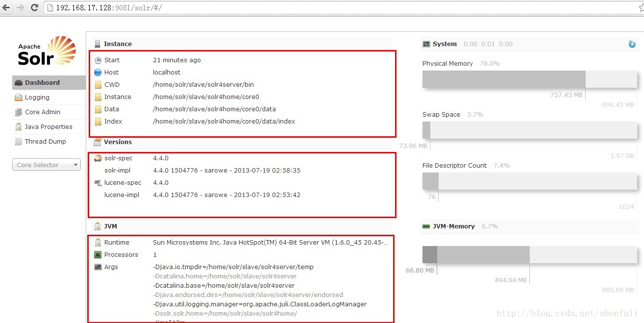Viewport: 644px width, 323px height.
Task: Click the Logging icon in sidebar
Action: click(19, 97)
